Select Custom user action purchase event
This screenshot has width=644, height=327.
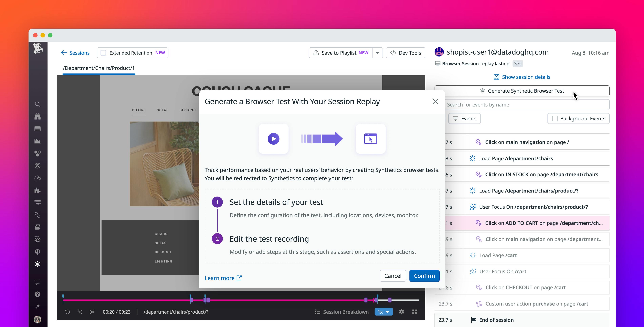click(x=522, y=304)
